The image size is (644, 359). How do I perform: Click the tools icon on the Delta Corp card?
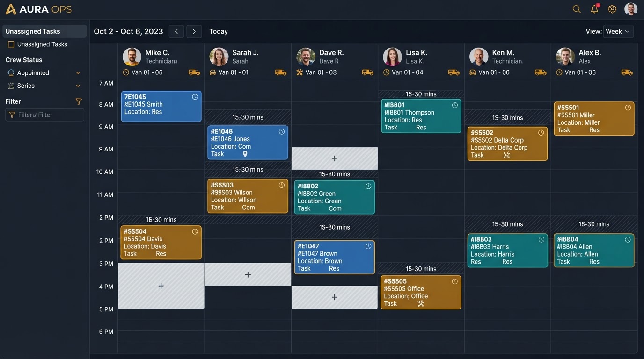pyautogui.click(x=506, y=155)
